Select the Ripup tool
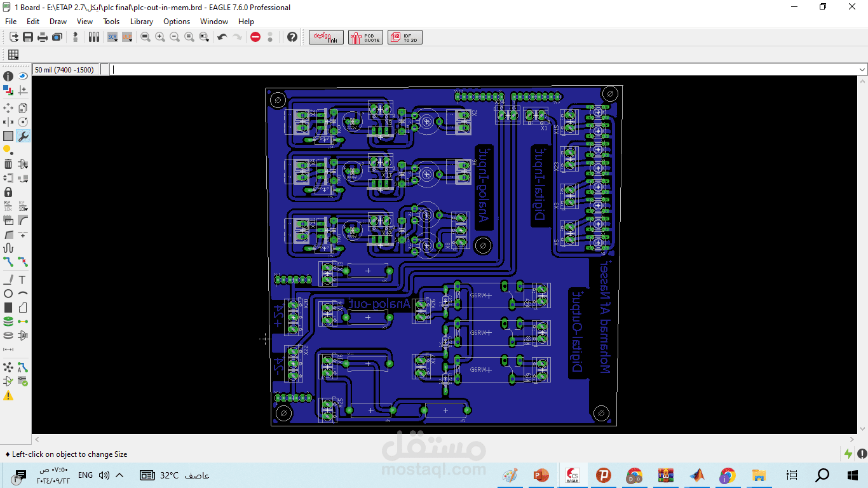868x488 pixels. pos(23,261)
